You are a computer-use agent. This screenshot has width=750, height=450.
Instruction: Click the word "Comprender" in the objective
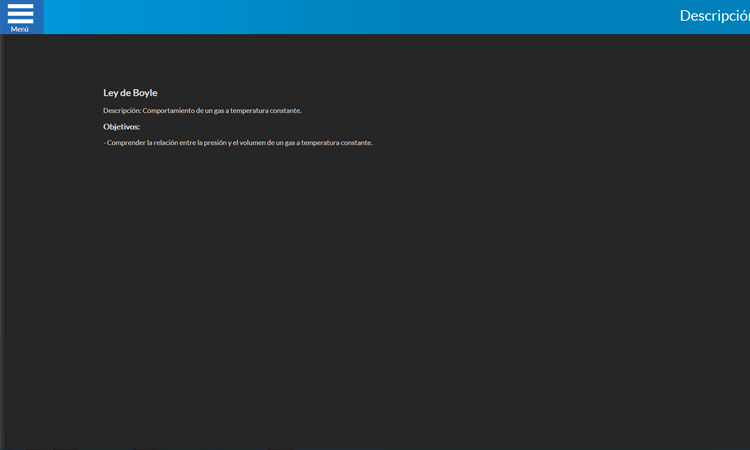(x=126, y=143)
